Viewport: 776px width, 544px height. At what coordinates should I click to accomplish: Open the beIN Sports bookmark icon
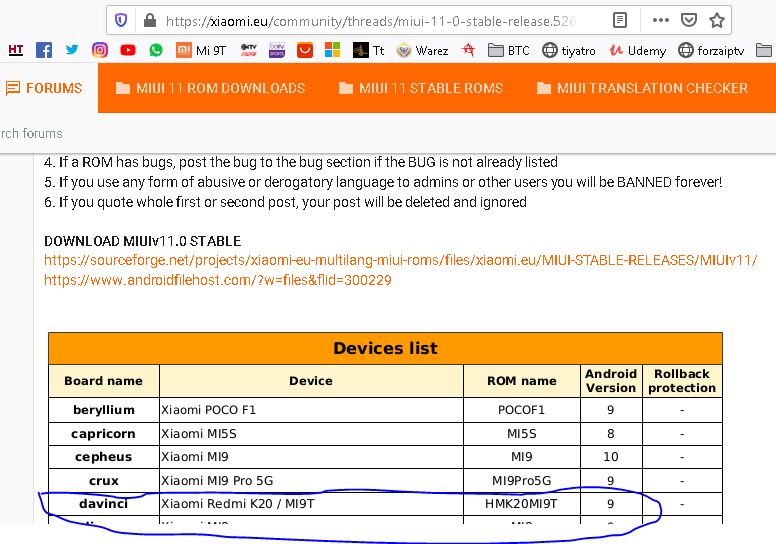[x=277, y=50]
